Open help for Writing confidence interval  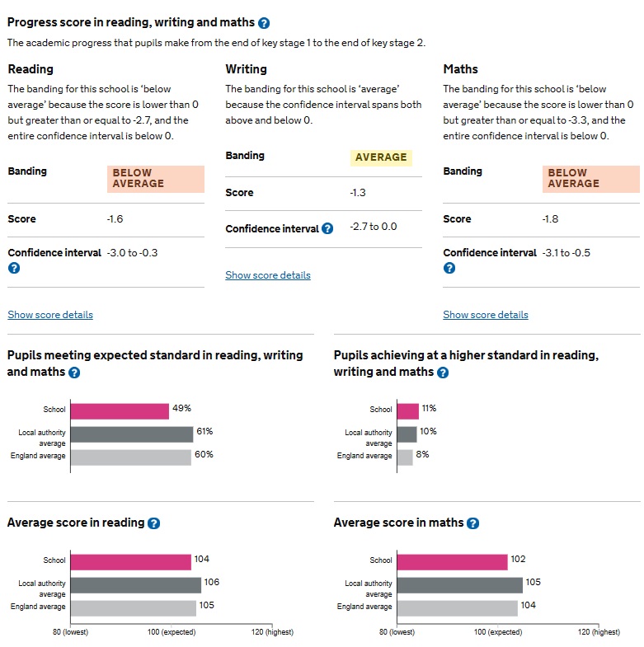[327, 228]
